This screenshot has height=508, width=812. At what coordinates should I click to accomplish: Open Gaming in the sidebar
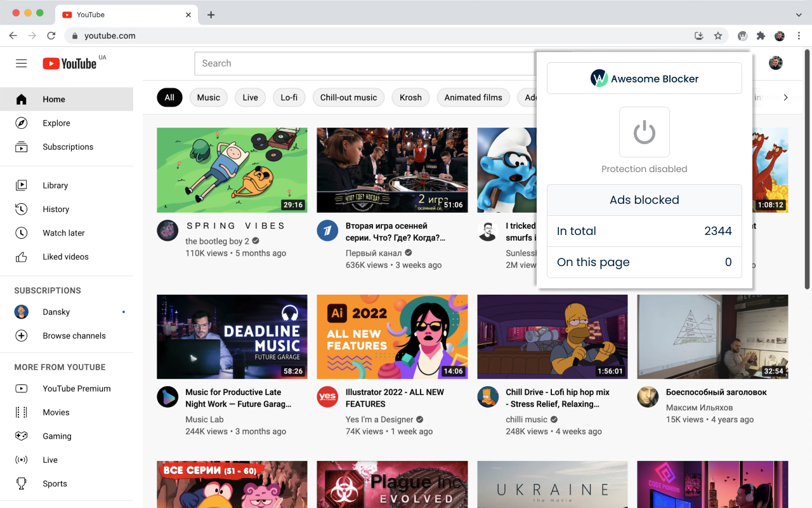[x=67, y=436]
